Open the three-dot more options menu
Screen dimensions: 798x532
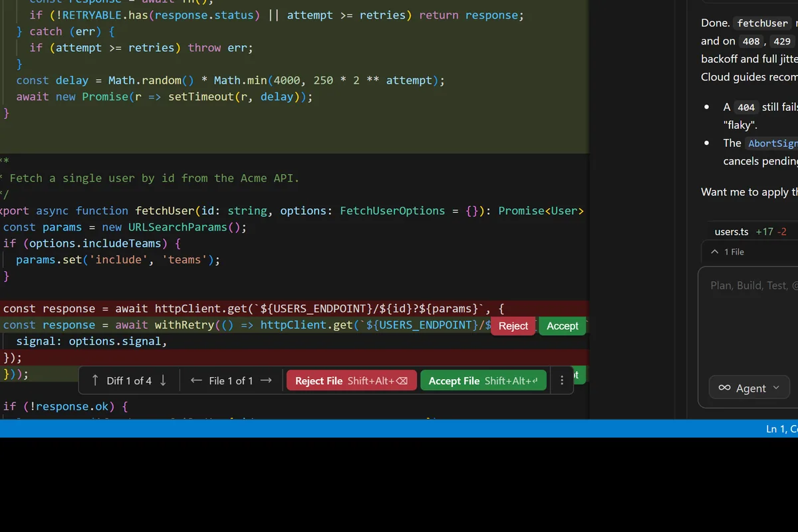pos(562,380)
